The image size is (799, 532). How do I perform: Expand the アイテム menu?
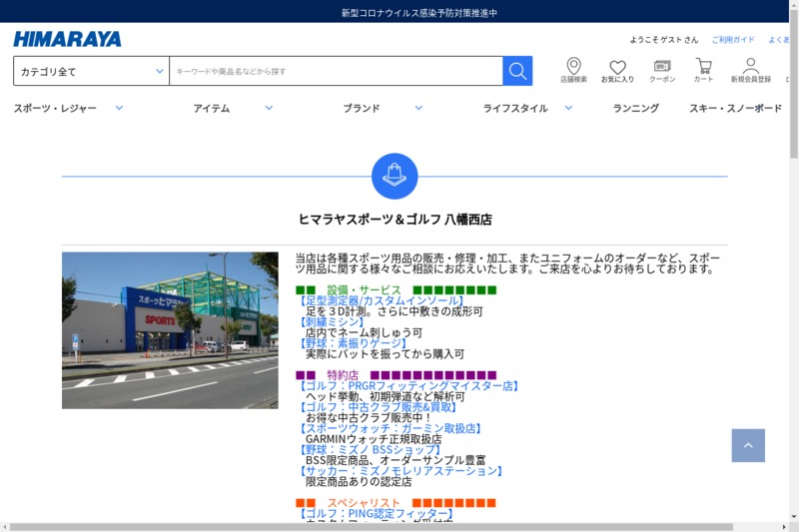pyautogui.click(x=233, y=108)
